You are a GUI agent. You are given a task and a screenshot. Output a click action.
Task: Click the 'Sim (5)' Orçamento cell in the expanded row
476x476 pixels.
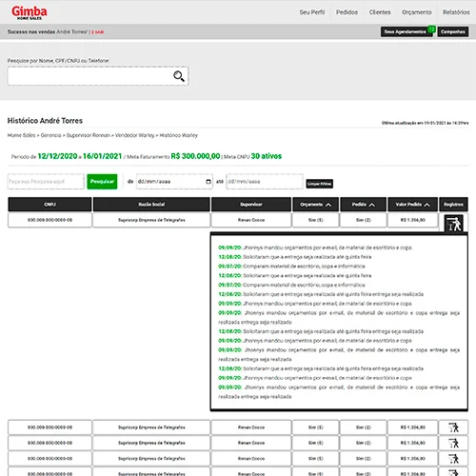tap(315, 220)
